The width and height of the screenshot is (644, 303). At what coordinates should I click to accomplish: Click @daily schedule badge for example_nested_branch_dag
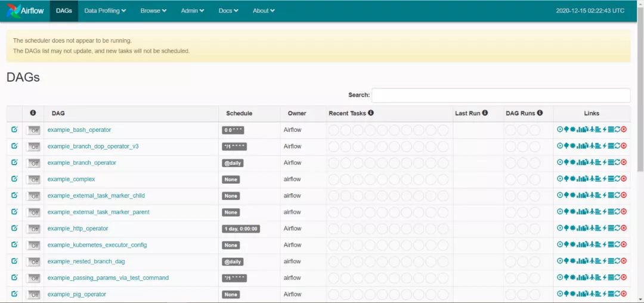233,261
